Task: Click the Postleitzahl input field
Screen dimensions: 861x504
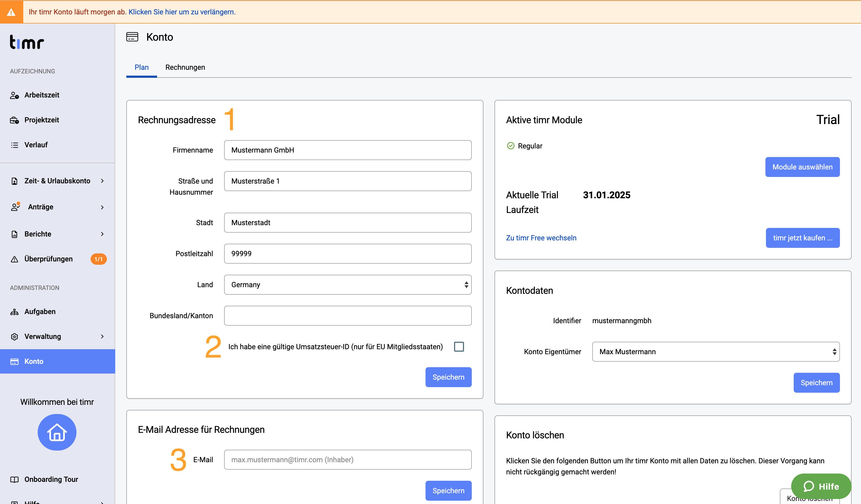Action: coord(348,254)
